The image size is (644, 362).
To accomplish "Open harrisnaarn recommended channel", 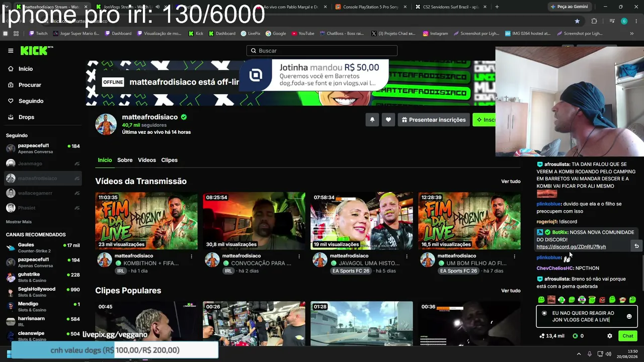I will point(43,321).
